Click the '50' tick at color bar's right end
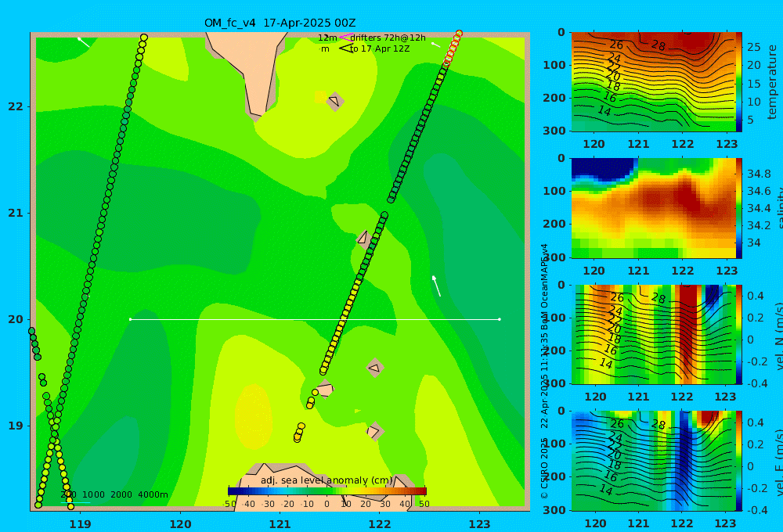Viewport: 783px width, 532px height. click(x=424, y=504)
